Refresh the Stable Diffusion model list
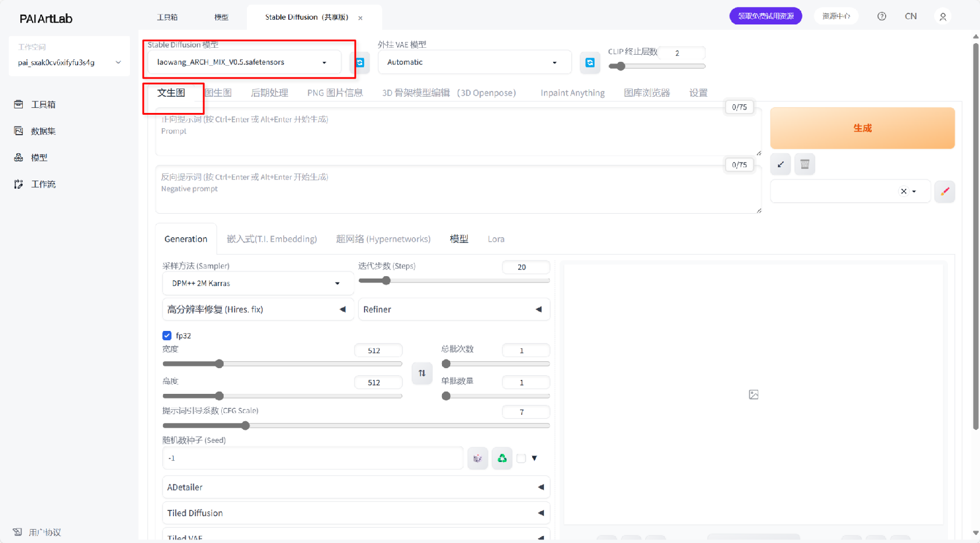The width and height of the screenshot is (980, 543). point(360,62)
